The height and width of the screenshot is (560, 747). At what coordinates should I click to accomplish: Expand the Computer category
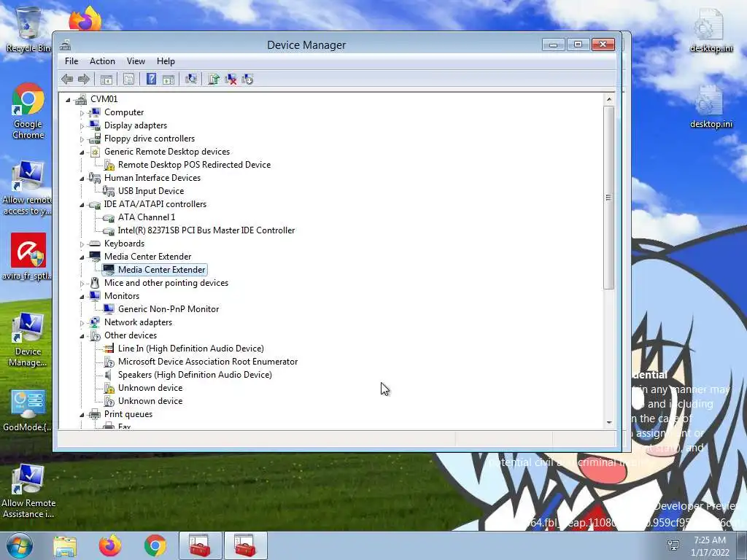coord(82,113)
